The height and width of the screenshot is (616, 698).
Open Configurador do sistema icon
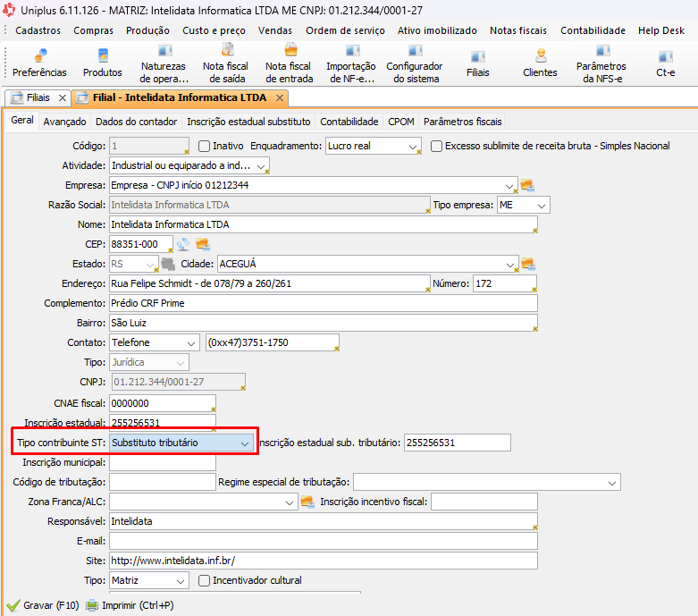point(416,50)
